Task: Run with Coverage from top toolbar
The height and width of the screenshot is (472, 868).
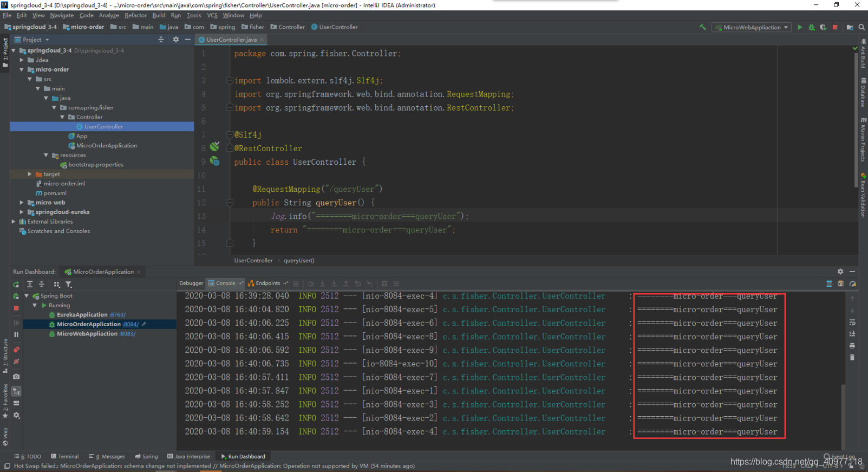Action: [x=823, y=27]
